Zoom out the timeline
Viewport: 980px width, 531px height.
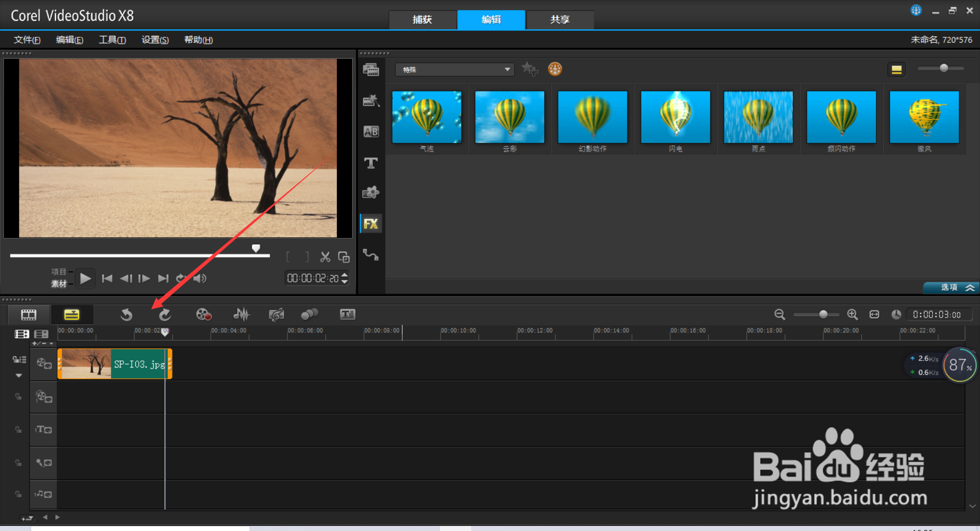pos(779,315)
